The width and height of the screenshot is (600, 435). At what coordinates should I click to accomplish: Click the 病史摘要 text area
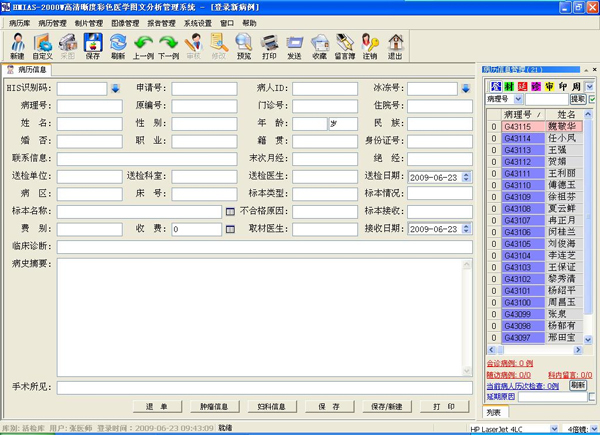pos(265,318)
